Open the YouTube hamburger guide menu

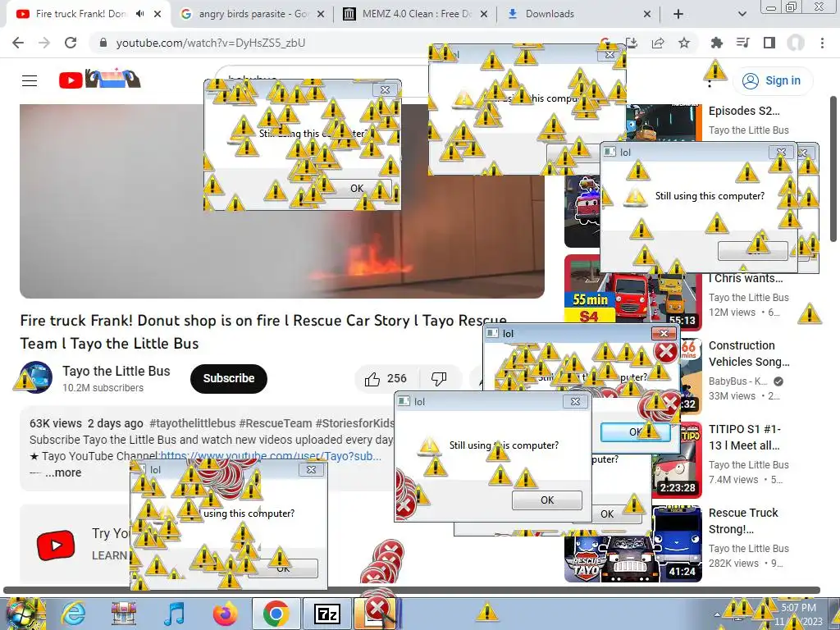[x=30, y=81]
